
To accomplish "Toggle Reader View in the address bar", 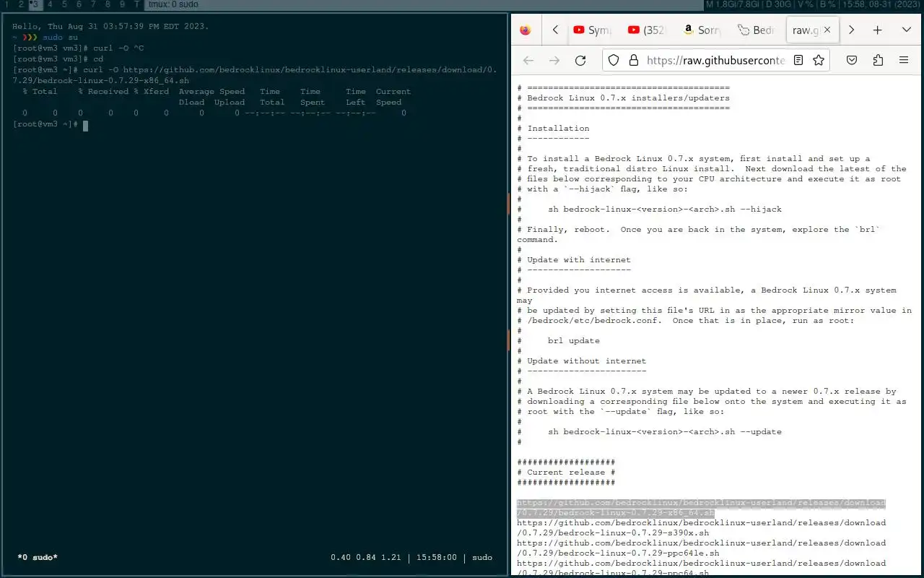I will pos(798,61).
